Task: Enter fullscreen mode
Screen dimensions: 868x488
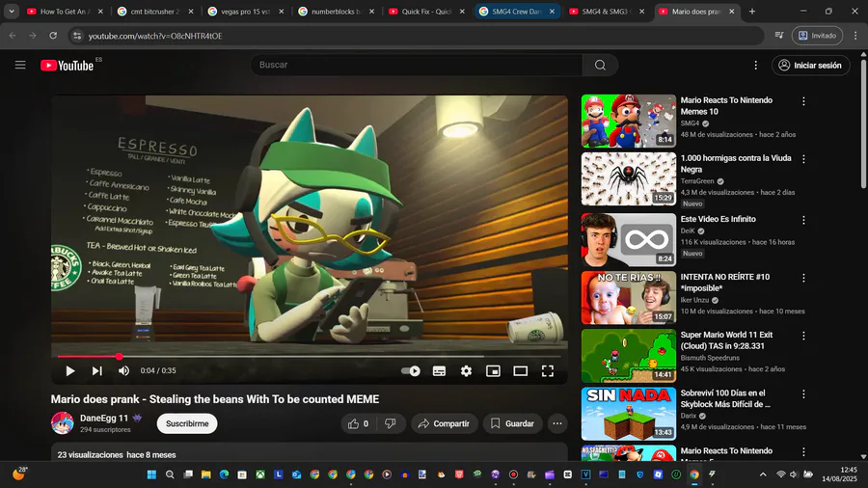Action: tap(548, 370)
